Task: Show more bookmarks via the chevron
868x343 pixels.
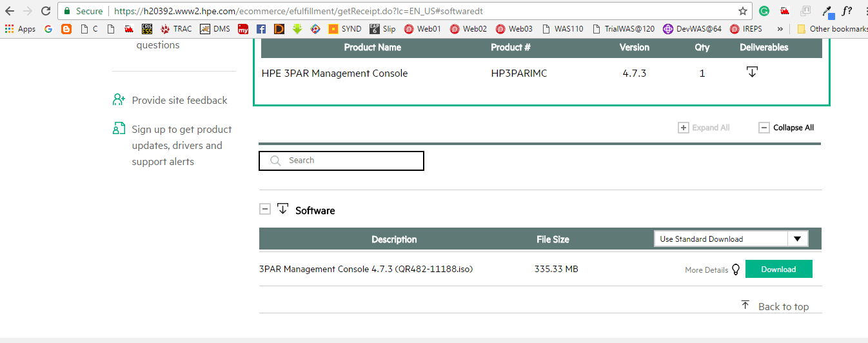Action: coord(780,29)
